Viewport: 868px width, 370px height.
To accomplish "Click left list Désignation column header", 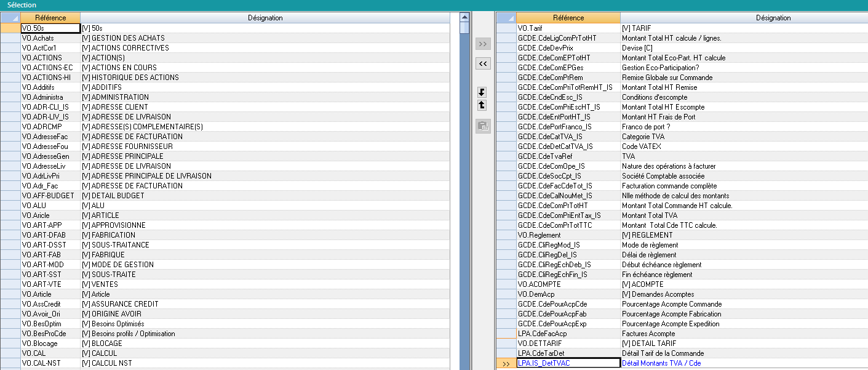I will tap(265, 18).
